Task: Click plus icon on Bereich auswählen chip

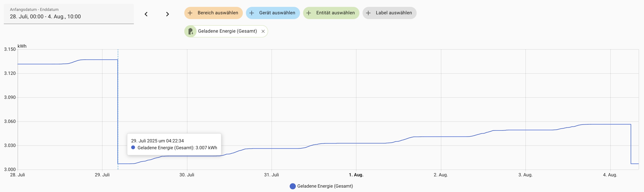Action: click(190, 13)
